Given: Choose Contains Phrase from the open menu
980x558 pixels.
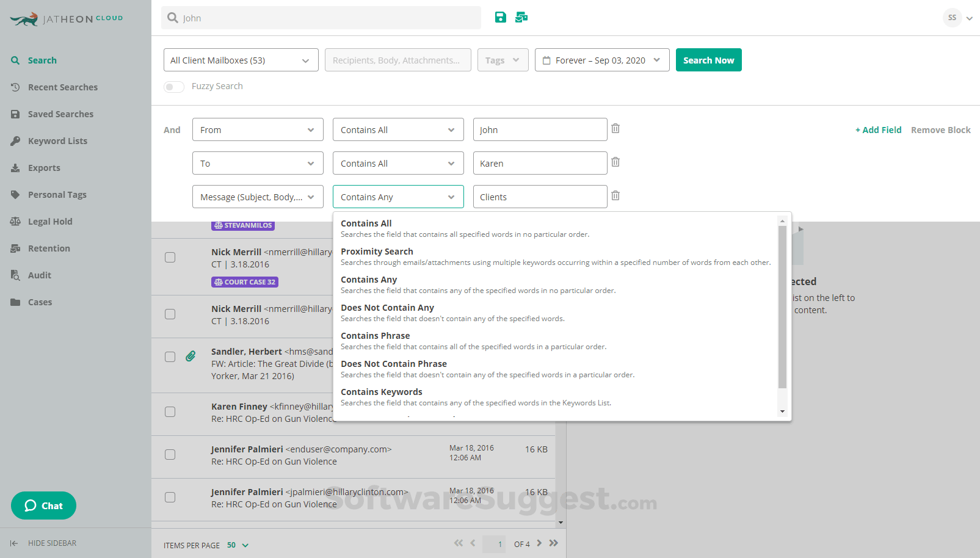Looking at the screenshot, I should point(375,335).
